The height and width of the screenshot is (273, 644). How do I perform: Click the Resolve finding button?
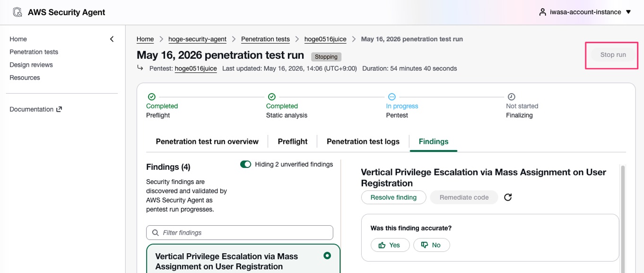click(393, 197)
